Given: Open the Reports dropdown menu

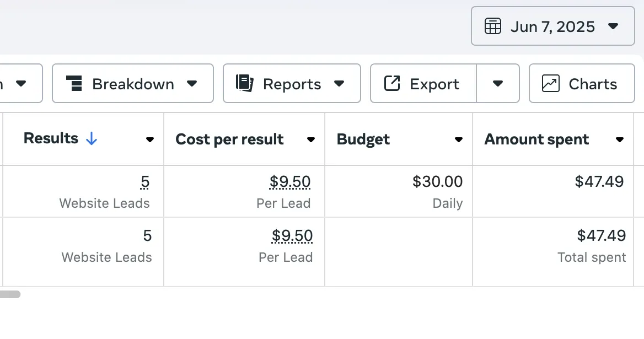Looking at the screenshot, I should (339, 84).
